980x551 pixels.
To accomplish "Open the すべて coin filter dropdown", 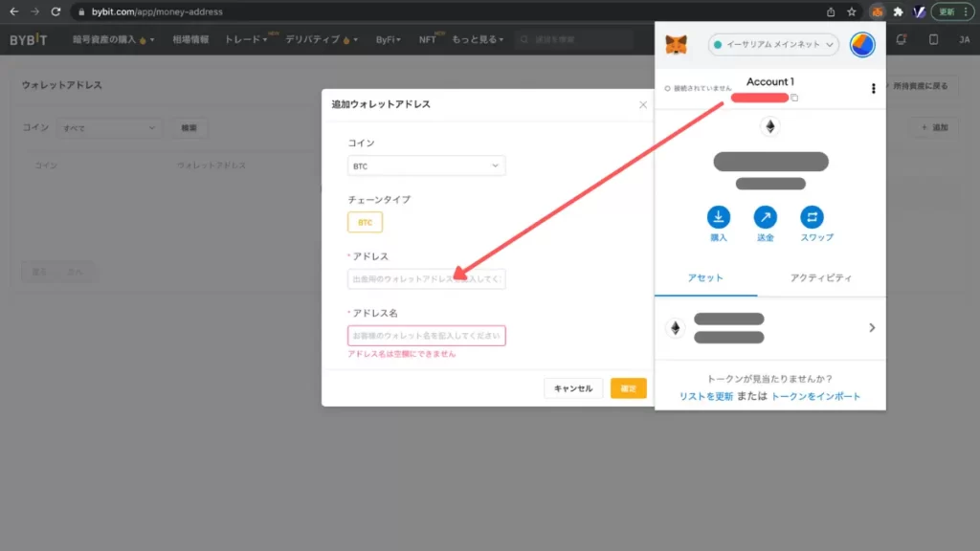I will pyautogui.click(x=109, y=128).
